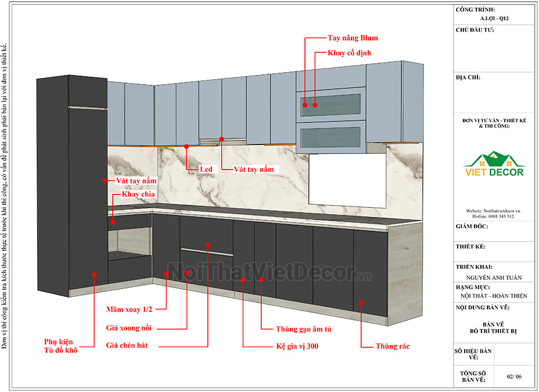Click the 'TRIỂN KHAI:' heading
This screenshot has height=392, width=539.
click(x=474, y=267)
